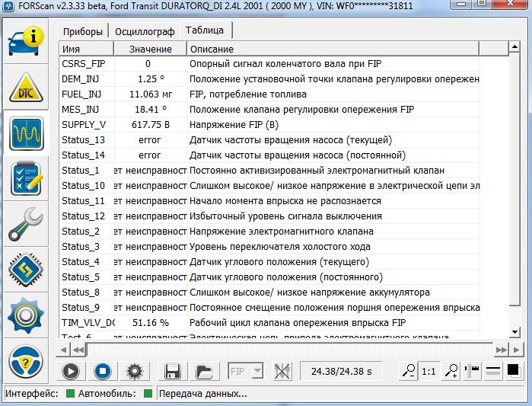This screenshot has width=532, height=406.
Task: Click the table scrollbar up arrow
Action: pyautogui.click(x=514, y=47)
